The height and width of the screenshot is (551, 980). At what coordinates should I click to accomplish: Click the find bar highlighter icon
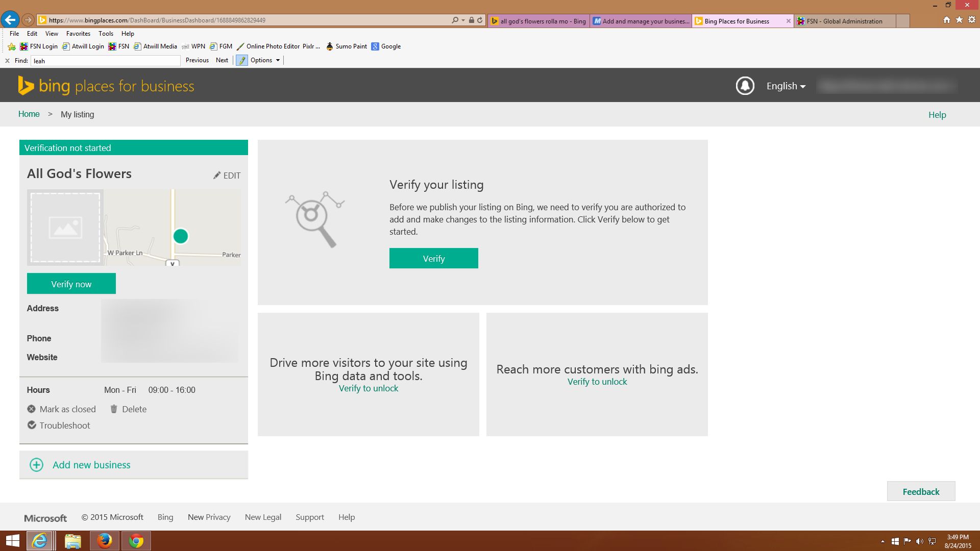pos(242,60)
